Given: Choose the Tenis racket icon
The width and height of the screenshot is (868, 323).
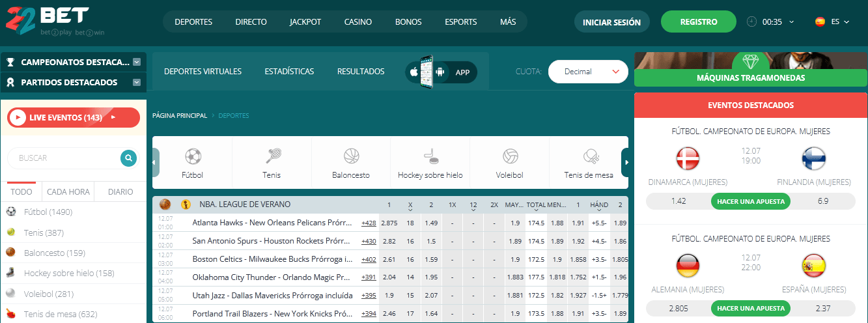Looking at the screenshot, I should click(x=272, y=156).
